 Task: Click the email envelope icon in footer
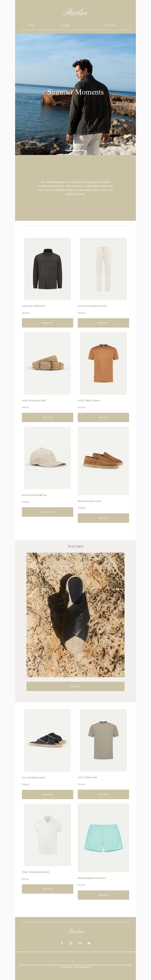pos(89,943)
